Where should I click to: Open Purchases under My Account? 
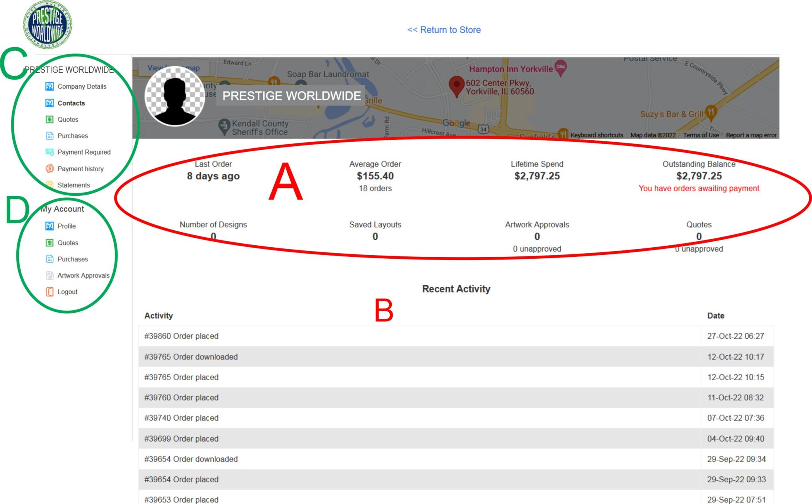coord(73,259)
